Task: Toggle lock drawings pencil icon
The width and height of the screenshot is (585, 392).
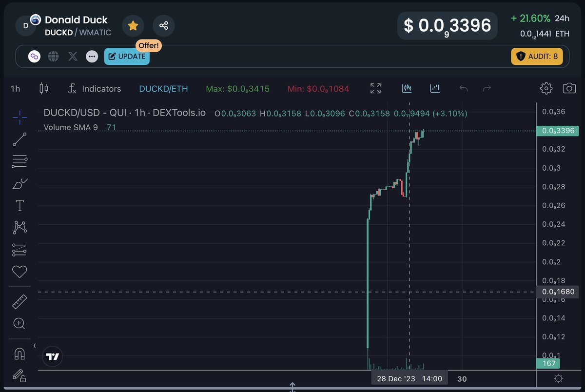Action: [x=19, y=375]
